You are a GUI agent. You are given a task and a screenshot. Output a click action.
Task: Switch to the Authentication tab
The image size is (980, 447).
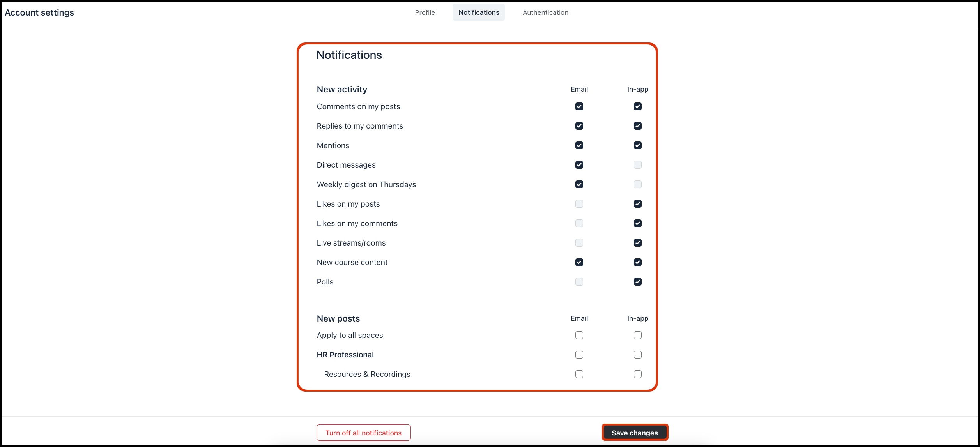[545, 12]
